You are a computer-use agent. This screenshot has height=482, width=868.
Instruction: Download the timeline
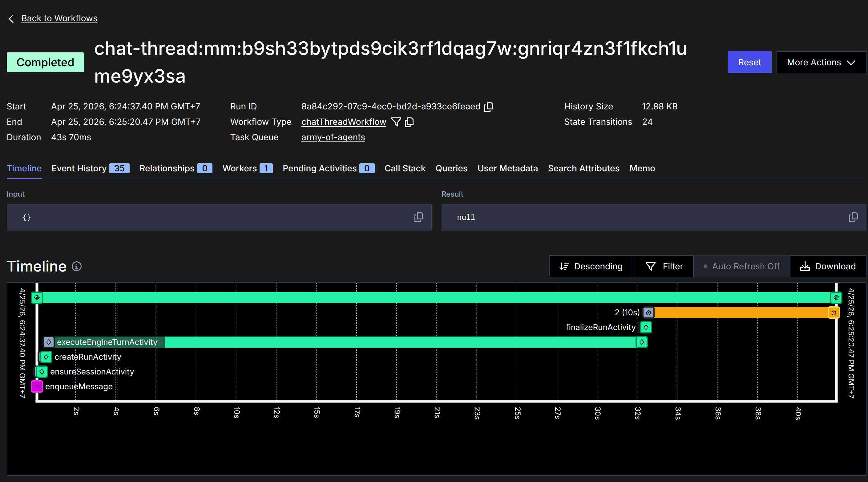828,267
